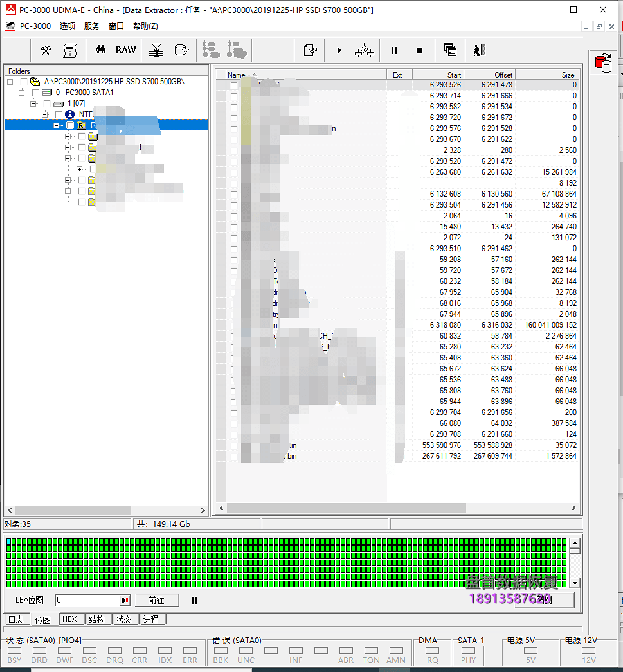Sort the file list by the Size column
The image size is (623, 672).
coord(547,75)
